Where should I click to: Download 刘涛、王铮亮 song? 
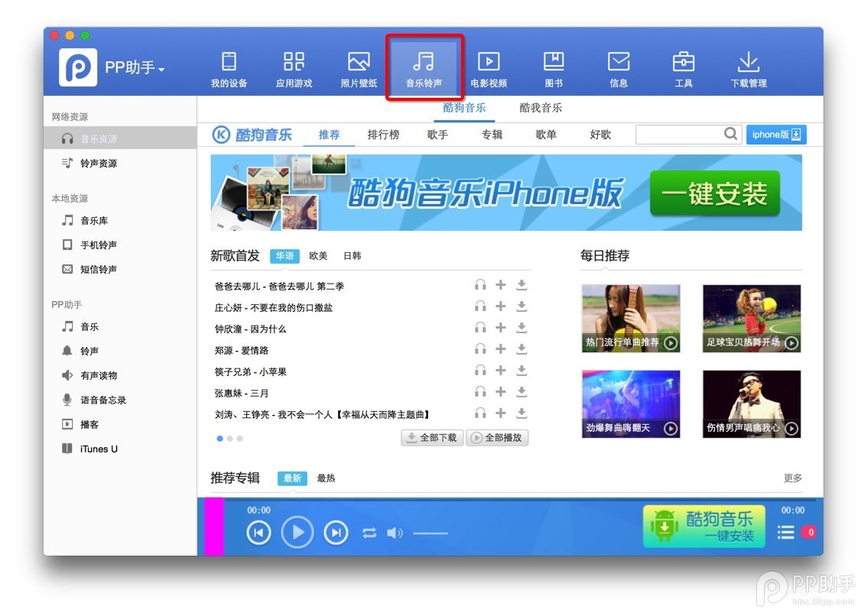pyautogui.click(x=521, y=413)
